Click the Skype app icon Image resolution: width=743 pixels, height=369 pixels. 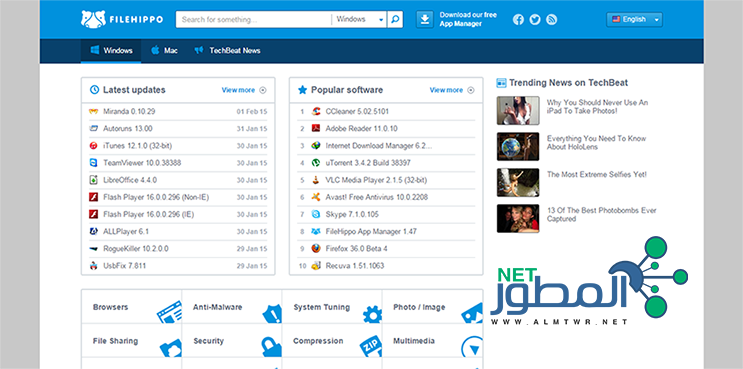[x=316, y=214]
